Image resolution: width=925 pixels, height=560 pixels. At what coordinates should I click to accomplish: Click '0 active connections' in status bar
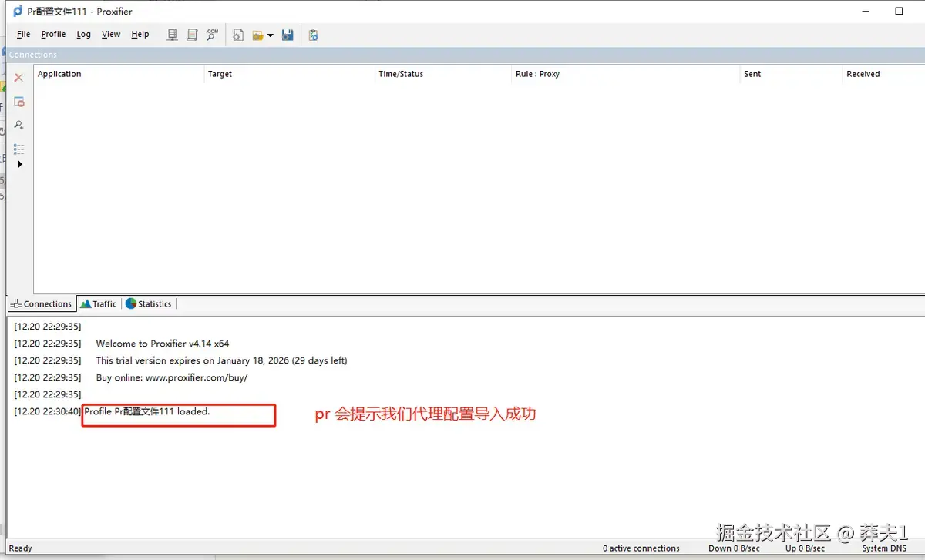click(x=641, y=548)
